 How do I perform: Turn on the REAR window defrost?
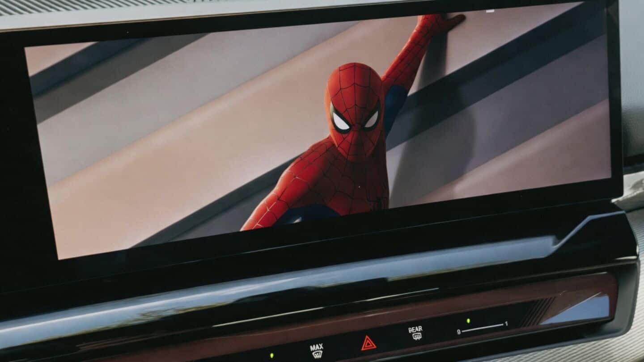[x=415, y=333]
